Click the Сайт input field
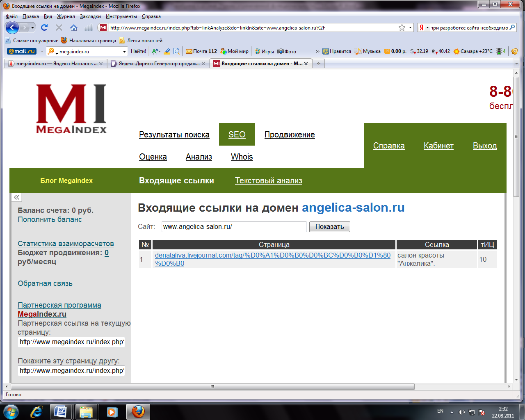Screen dimensions: 525x420 (234, 227)
